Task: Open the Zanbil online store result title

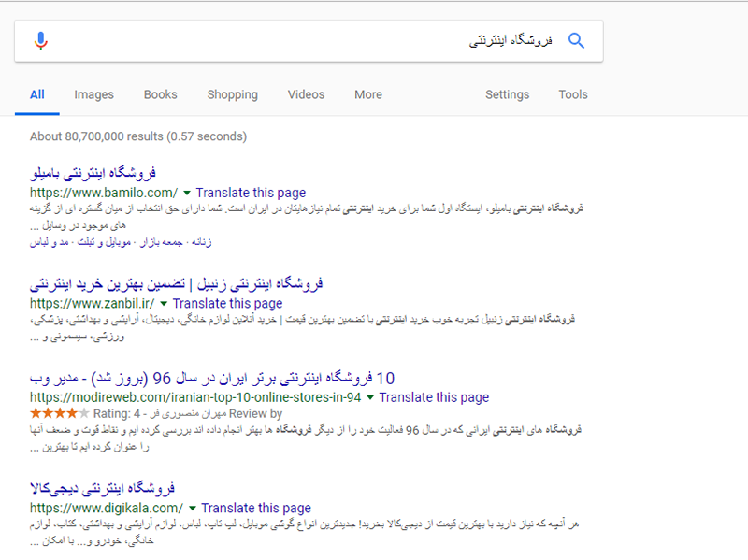Action: coord(177,283)
